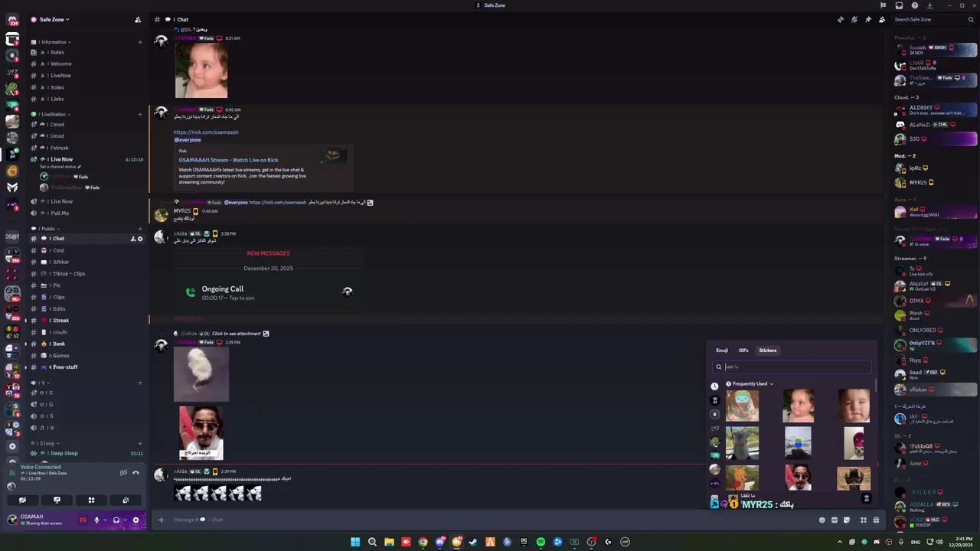Viewport: 980px width, 551px height.
Task: Select the dog with pink hat sticker
Action: coord(854,442)
